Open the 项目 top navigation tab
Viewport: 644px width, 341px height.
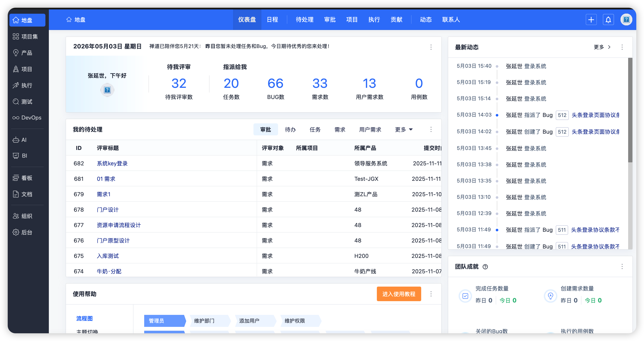352,19
